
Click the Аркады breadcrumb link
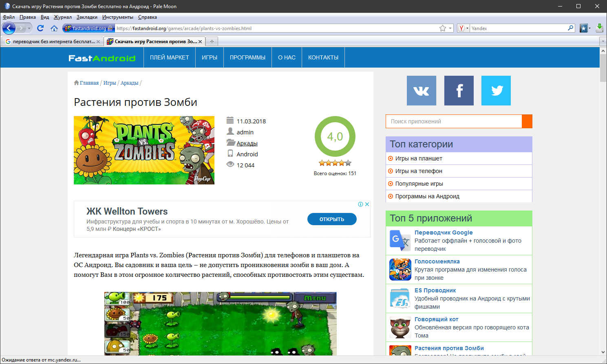point(130,83)
